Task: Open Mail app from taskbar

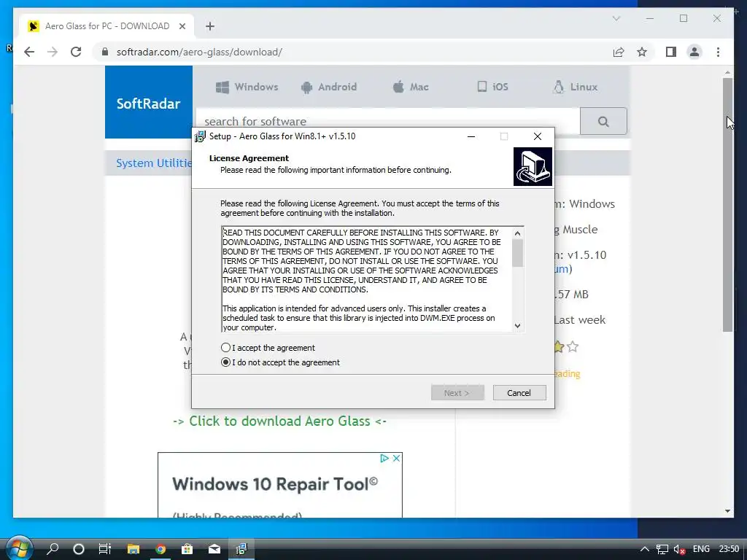Action: pos(214,549)
